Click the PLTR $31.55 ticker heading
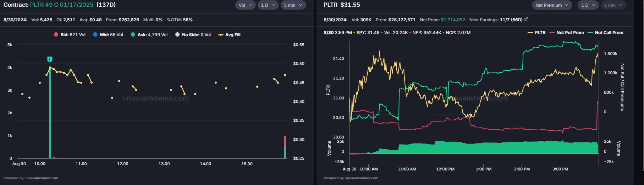Screen dimensions: 644x185 (x=342, y=5)
